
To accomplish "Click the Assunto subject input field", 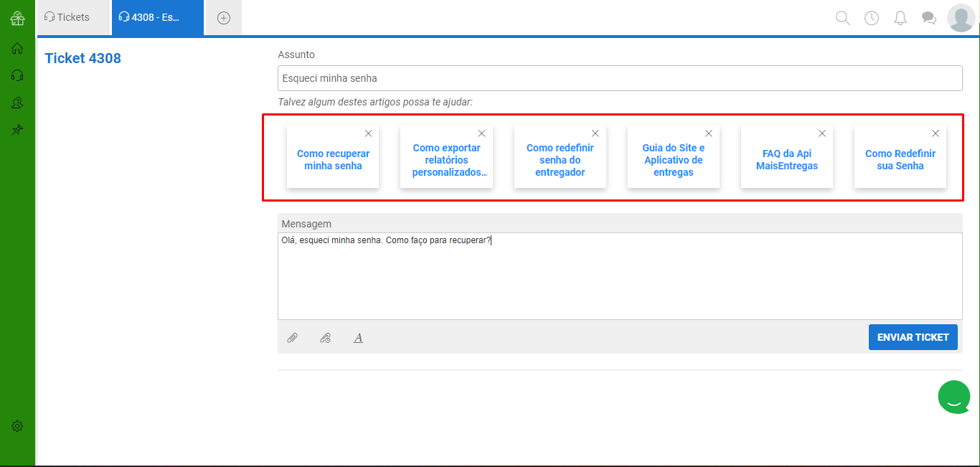I will [x=620, y=78].
